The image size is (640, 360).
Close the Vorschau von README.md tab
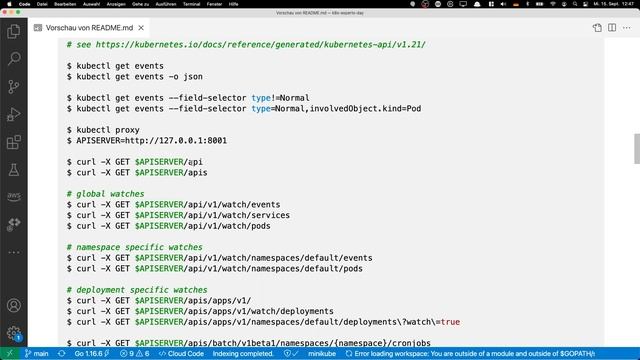click(x=141, y=28)
